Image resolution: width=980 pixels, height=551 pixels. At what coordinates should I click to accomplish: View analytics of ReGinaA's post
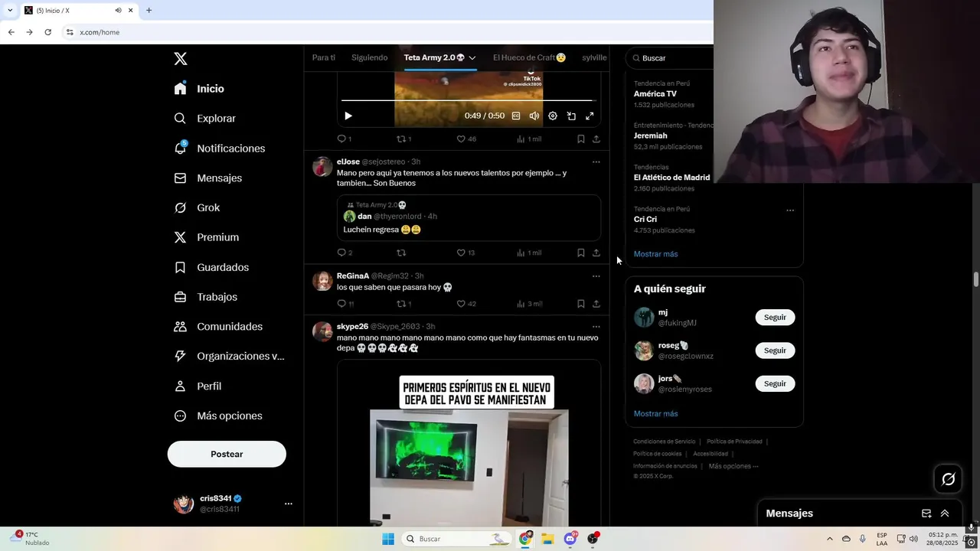coord(529,304)
